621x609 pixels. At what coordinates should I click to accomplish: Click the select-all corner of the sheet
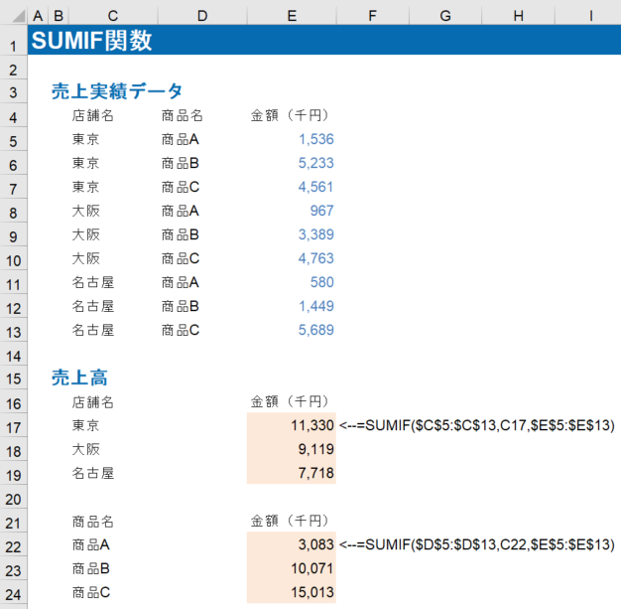(x=12, y=16)
